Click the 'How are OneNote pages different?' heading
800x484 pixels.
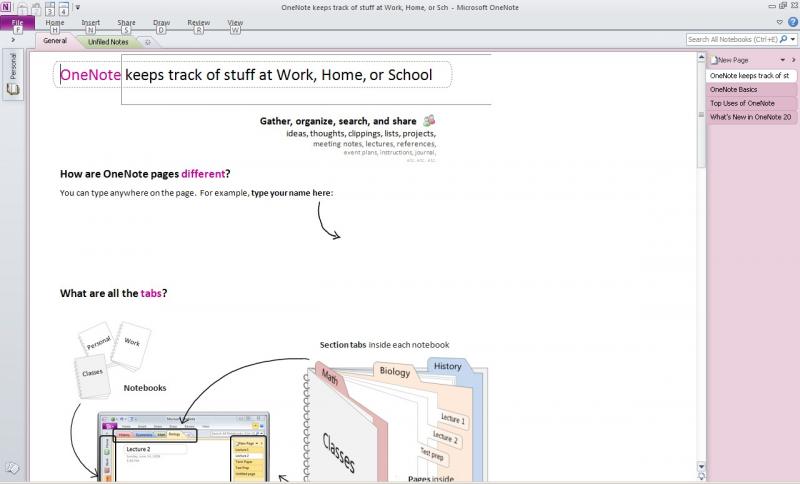[x=145, y=174]
